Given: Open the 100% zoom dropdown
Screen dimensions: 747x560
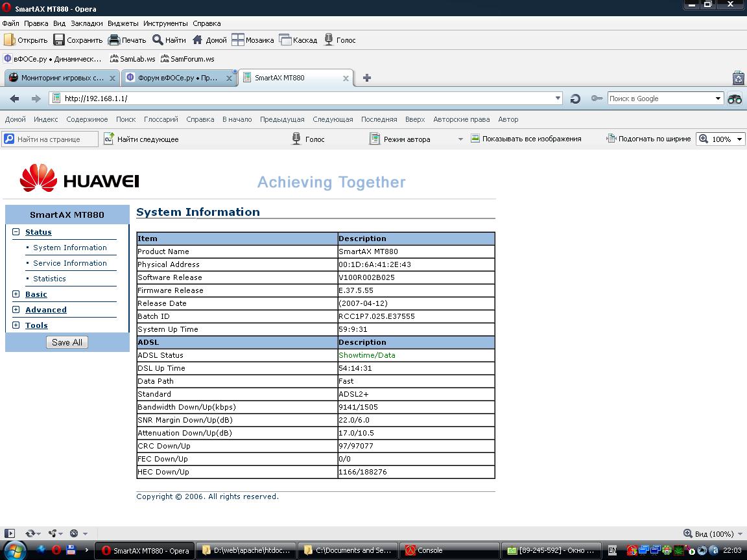Looking at the screenshot, I should tap(739, 139).
